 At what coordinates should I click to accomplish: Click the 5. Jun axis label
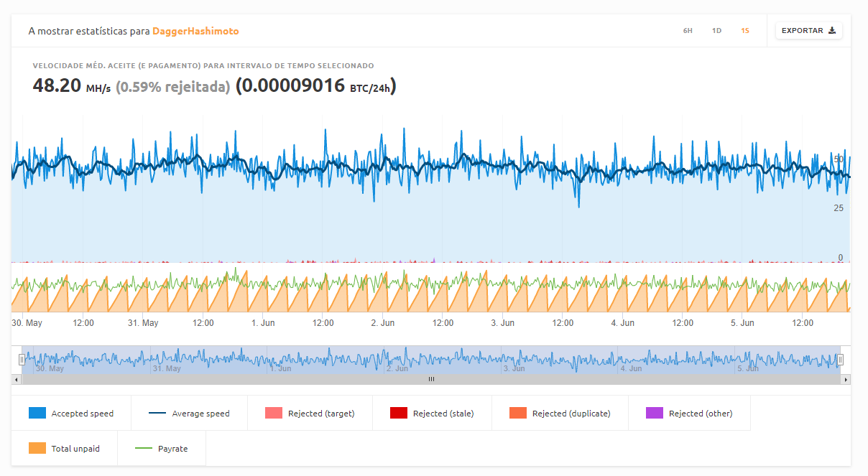pos(742,323)
